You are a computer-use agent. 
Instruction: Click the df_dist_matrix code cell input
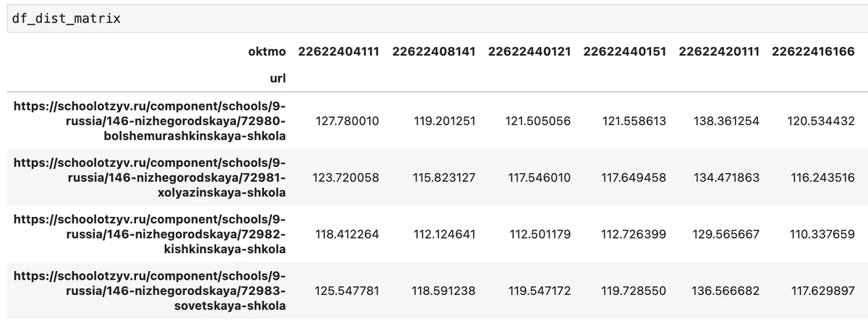point(434,18)
